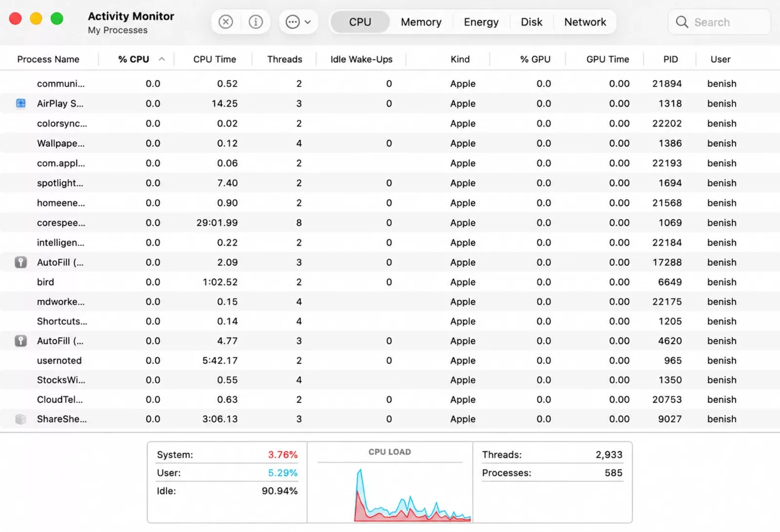Select the bird process row
The image size is (780, 532).
point(390,282)
